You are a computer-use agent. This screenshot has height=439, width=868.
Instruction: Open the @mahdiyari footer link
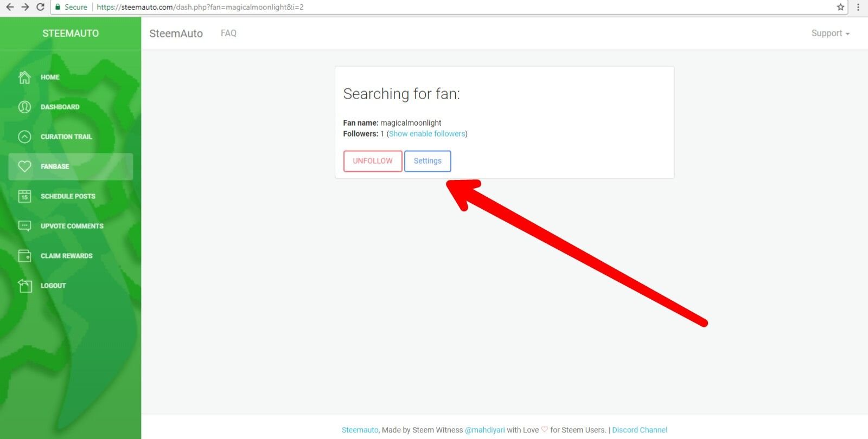point(484,430)
